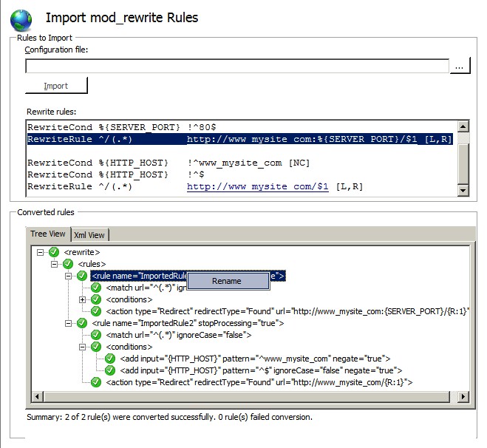Click the globe icon beside the title

pos(21,21)
